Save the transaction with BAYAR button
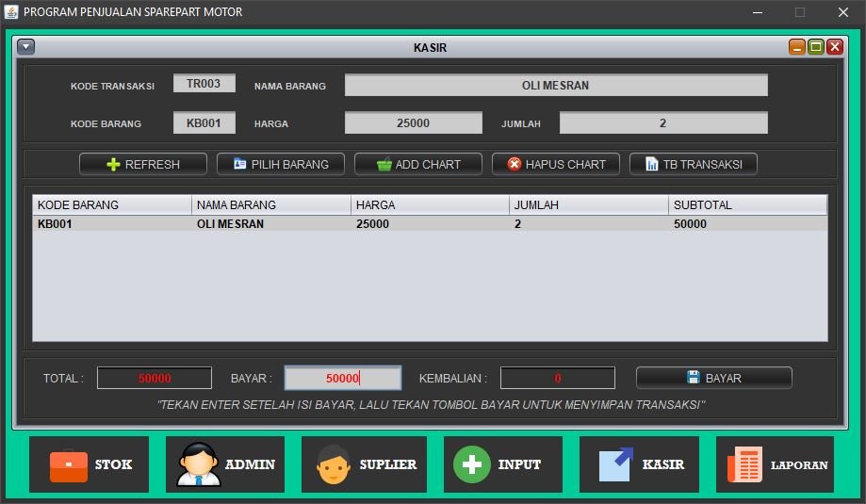 tap(713, 378)
